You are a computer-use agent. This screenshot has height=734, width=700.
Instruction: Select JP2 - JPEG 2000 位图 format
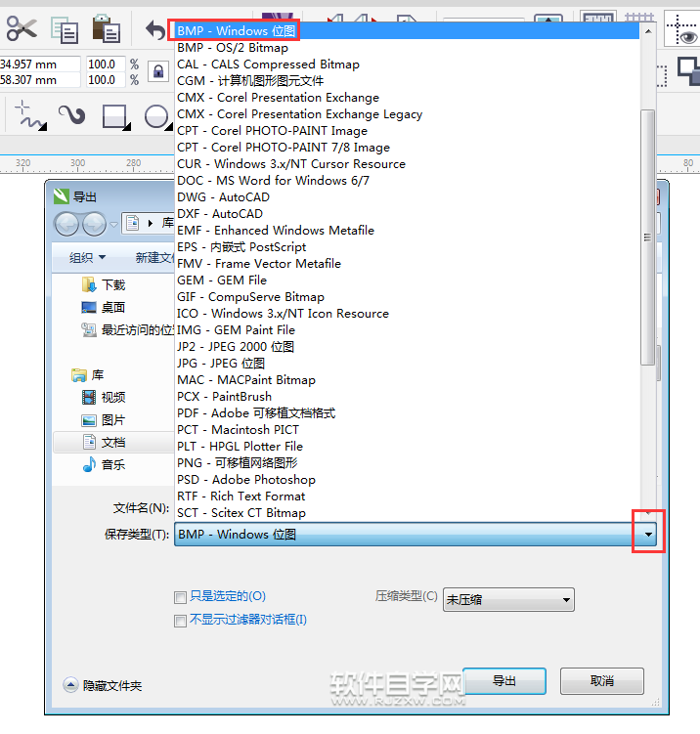click(x=407, y=347)
